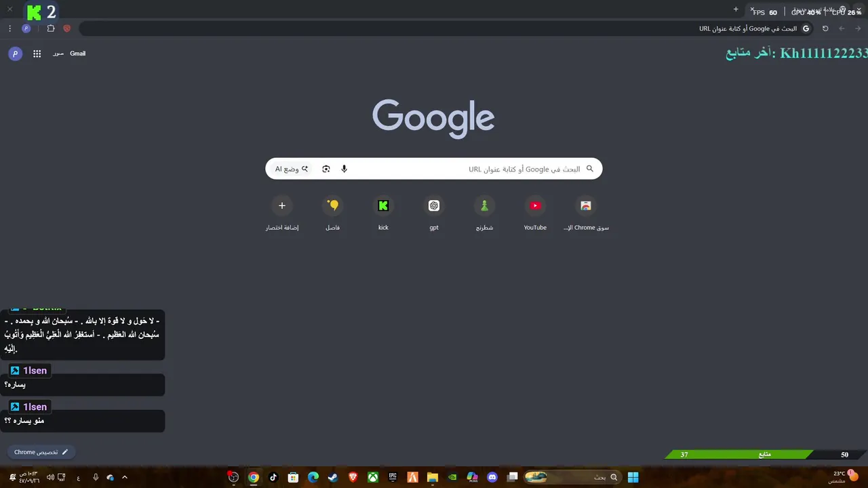Reload the page
Image resolution: width=868 pixels, height=488 pixels.
(x=825, y=28)
